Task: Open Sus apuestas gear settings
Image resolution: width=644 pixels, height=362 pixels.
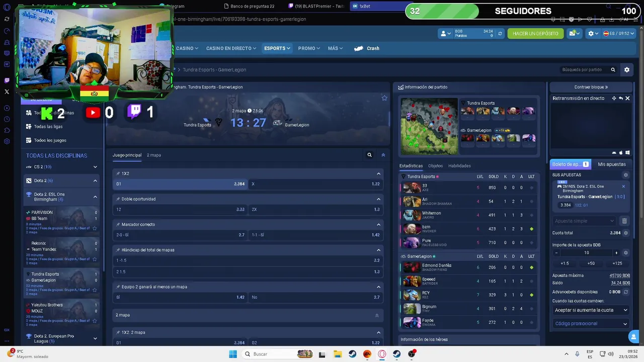Action: click(626, 175)
